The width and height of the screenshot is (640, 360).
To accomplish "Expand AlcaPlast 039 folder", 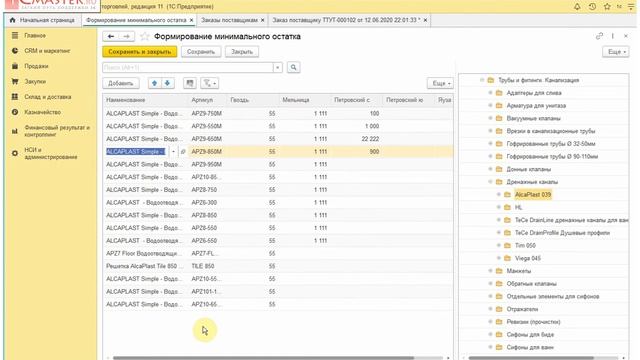I will tap(498, 194).
